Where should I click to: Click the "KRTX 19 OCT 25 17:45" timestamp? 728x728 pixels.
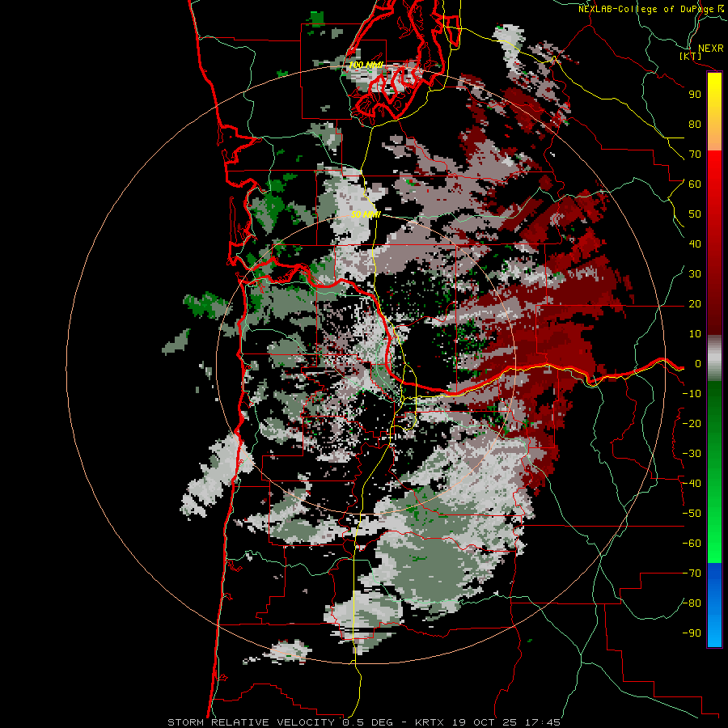(488, 722)
